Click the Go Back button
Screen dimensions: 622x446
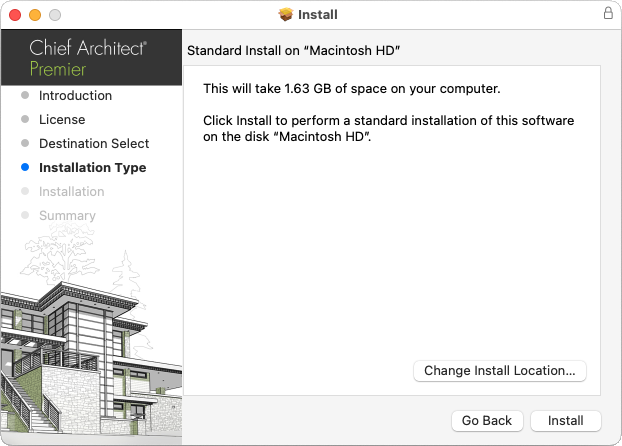[487, 421]
